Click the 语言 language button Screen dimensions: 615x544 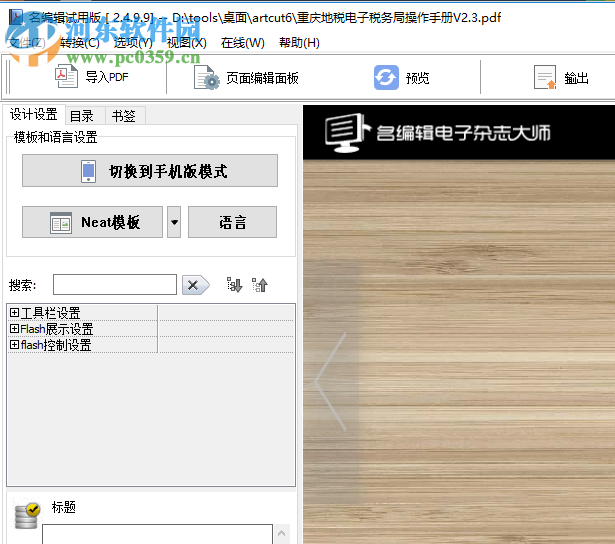coord(232,222)
